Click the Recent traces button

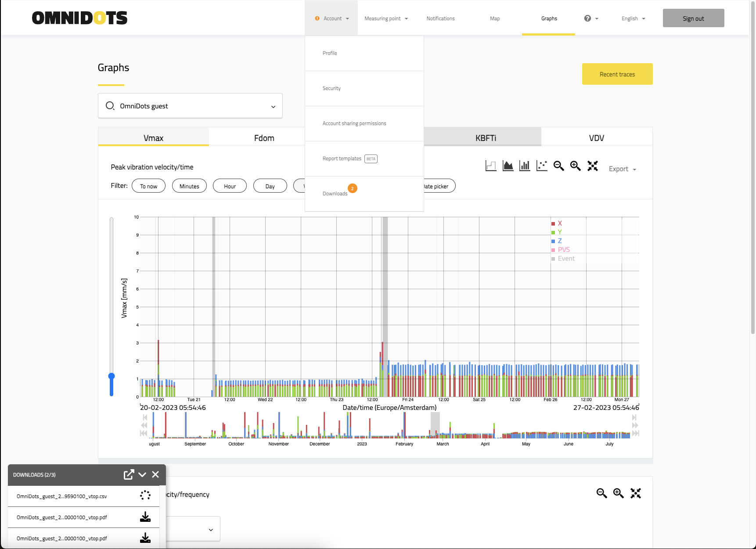(x=617, y=74)
